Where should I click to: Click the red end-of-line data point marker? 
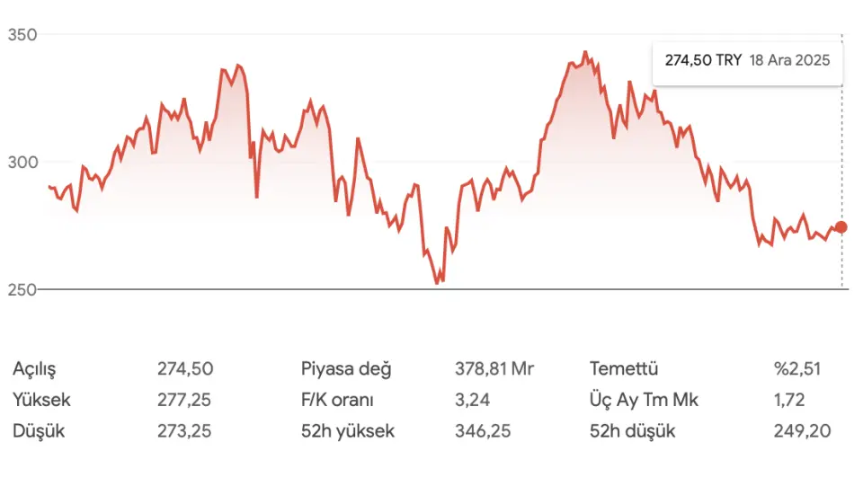[841, 227]
